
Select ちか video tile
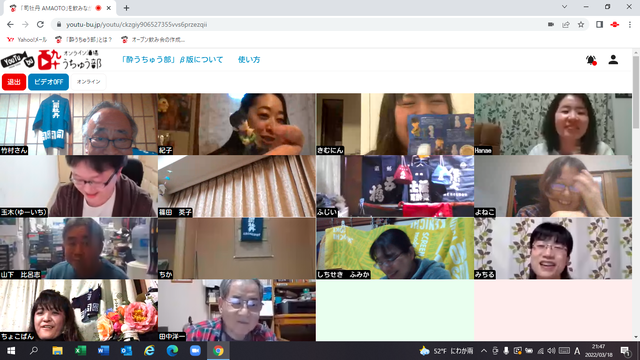click(237, 248)
